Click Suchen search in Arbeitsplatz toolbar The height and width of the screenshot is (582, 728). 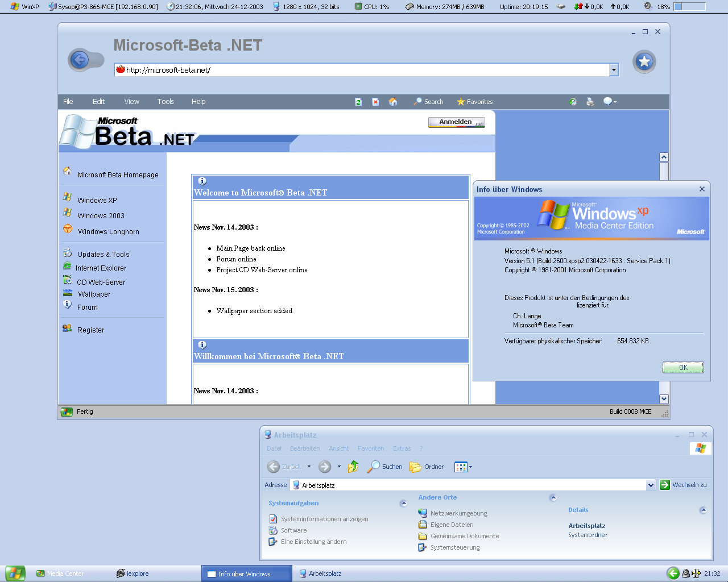click(385, 467)
